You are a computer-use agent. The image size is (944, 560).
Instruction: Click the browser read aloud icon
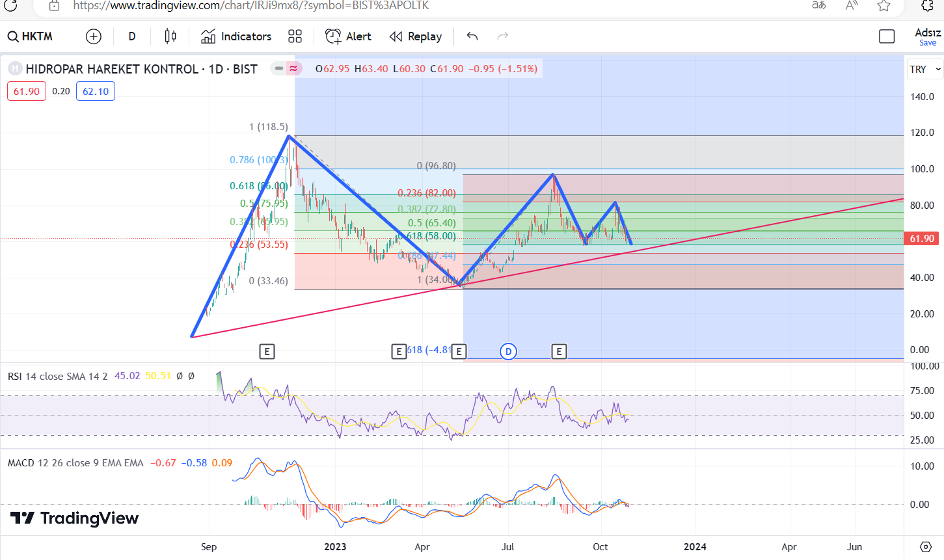tap(851, 6)
